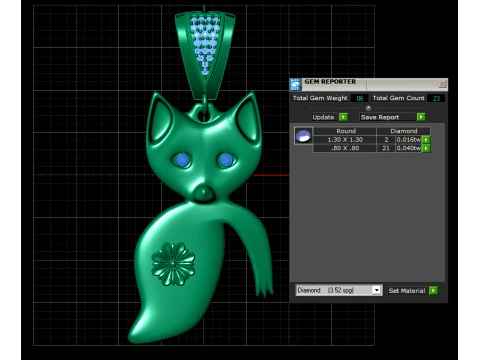
Task: Click the green Set Material arrow
Action: (433, 290)
